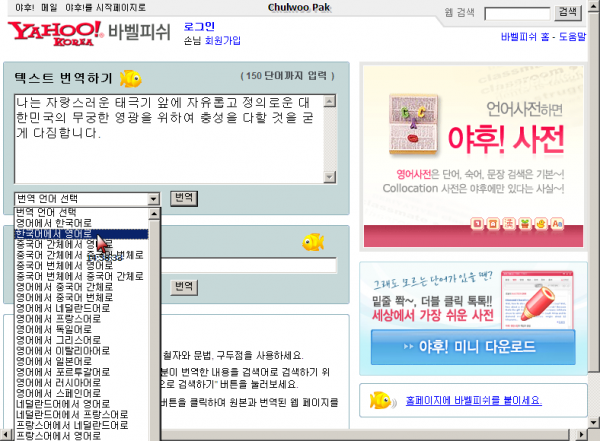Click the 야후! 사전 banner headline

(x=506, y=139)
